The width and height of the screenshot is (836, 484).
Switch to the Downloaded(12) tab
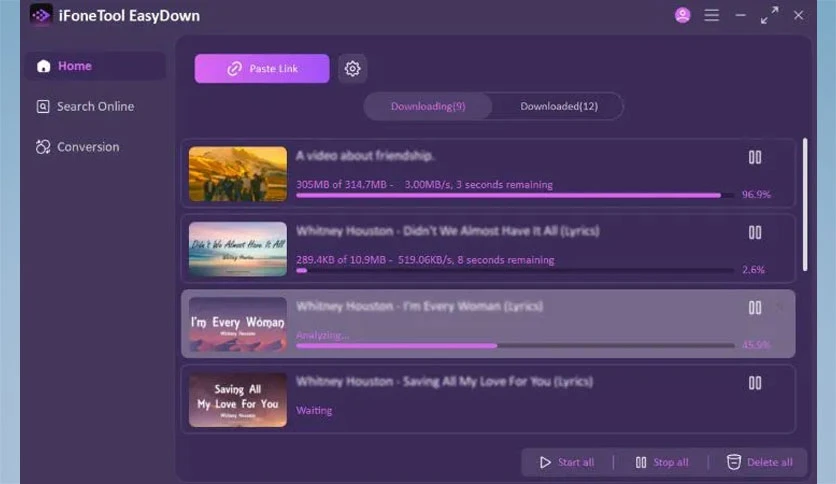click(558, 106)
